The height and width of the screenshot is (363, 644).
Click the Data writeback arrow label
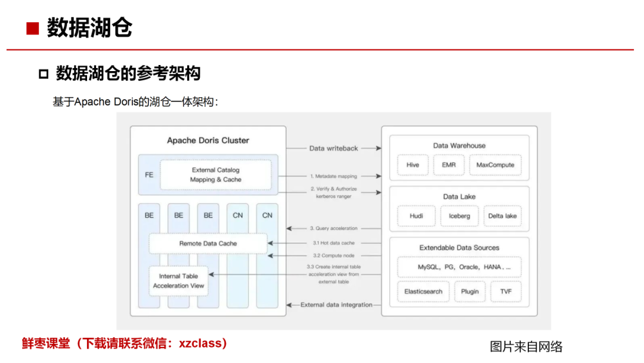pyautogui.click(x=333, y=148)
